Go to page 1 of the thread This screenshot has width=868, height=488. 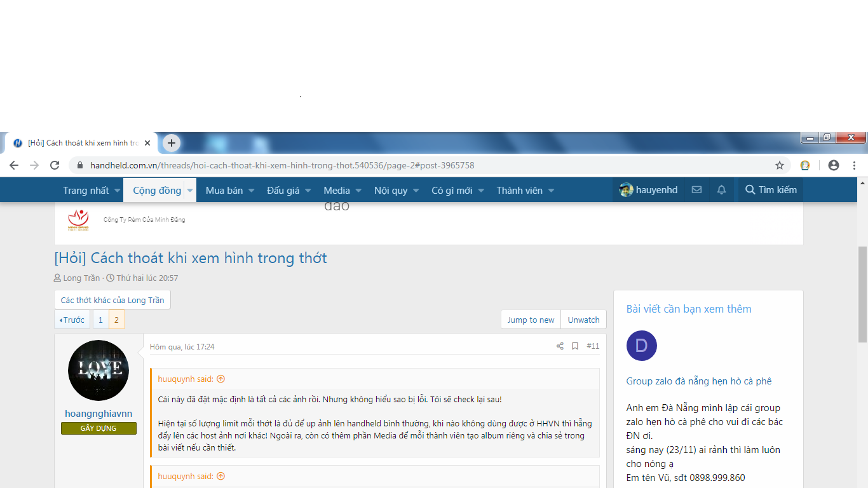pyautogui.click(x=100, y=320)
